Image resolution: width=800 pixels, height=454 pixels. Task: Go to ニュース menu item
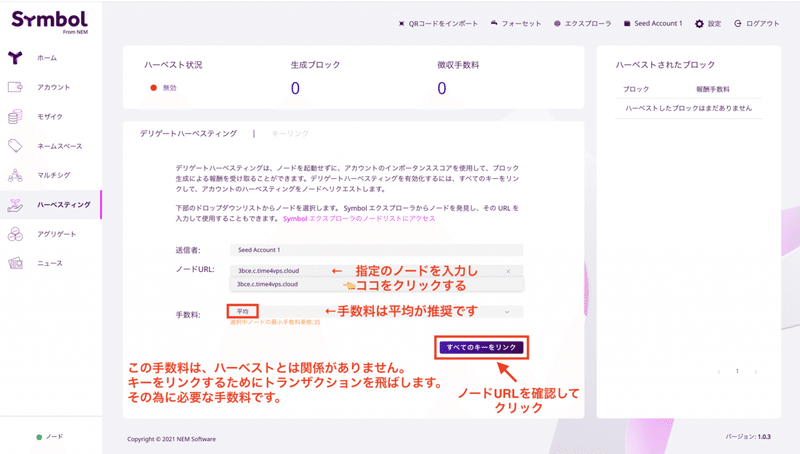click(50, 263)
